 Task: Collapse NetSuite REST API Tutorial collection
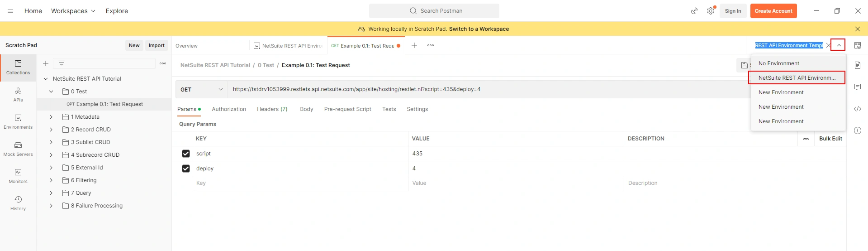click(x=46, y=79)
